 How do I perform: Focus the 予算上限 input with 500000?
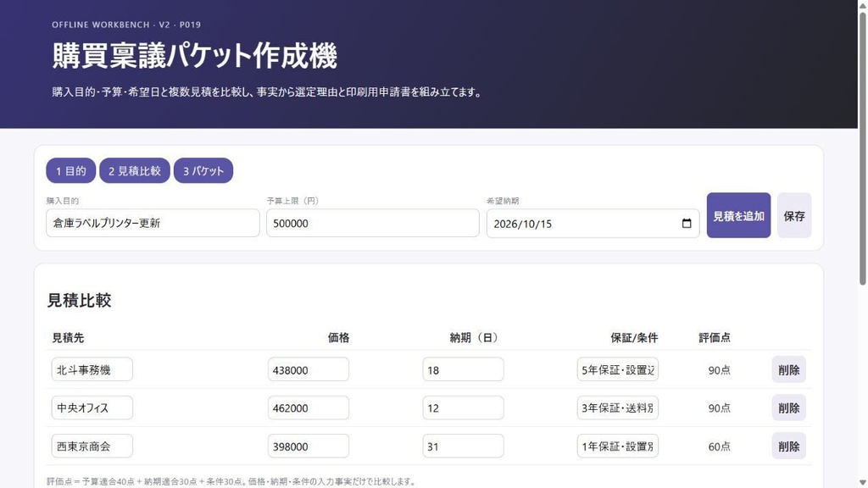373,223
